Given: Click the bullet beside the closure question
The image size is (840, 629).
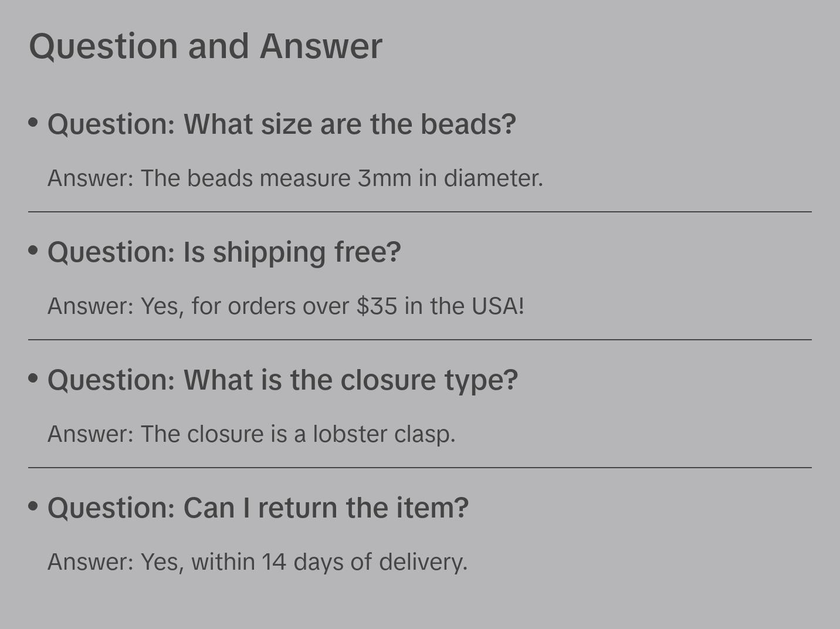Looking at the screenshot, I should coord(33,378).
